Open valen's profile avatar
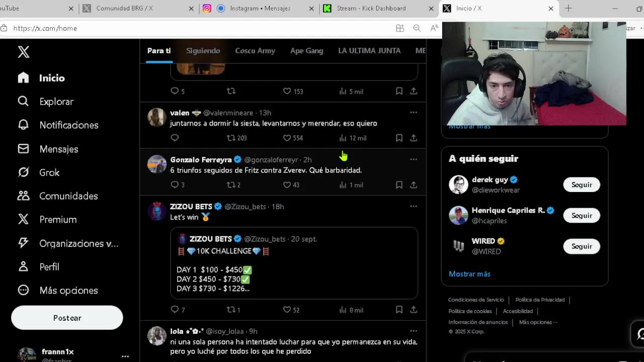Screen dimensions: 644x362 (x=157, y=117)
